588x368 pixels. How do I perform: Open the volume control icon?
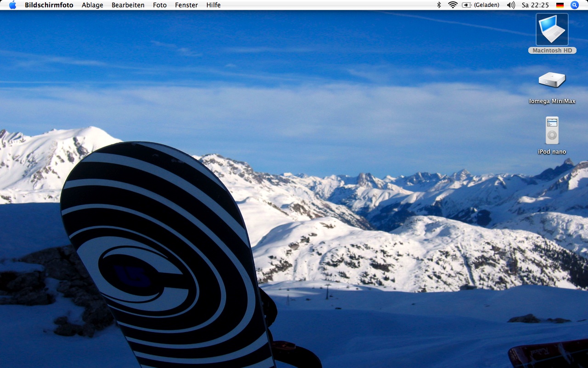coord(511,5)
